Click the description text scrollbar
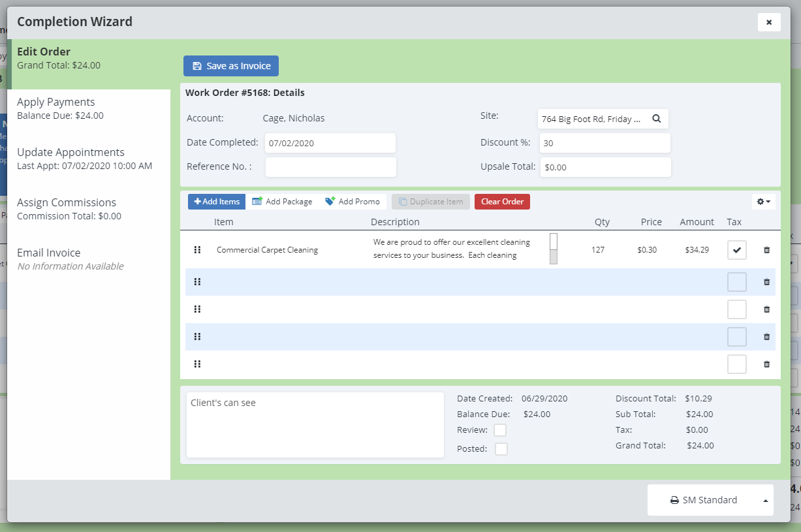The width and height of the screenshot is (801, 532). coord(554,249)
